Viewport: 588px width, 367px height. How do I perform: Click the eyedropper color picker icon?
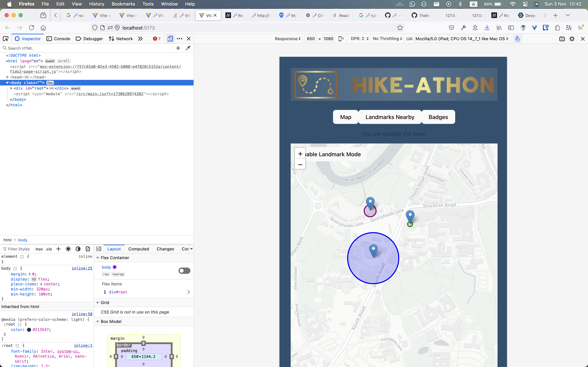[188, 48]
